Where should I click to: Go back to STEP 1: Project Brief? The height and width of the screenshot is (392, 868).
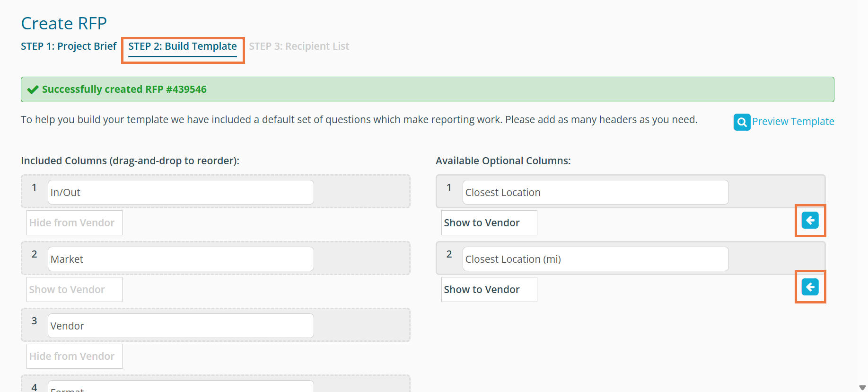pyautogui.click(x=69, y=46)
